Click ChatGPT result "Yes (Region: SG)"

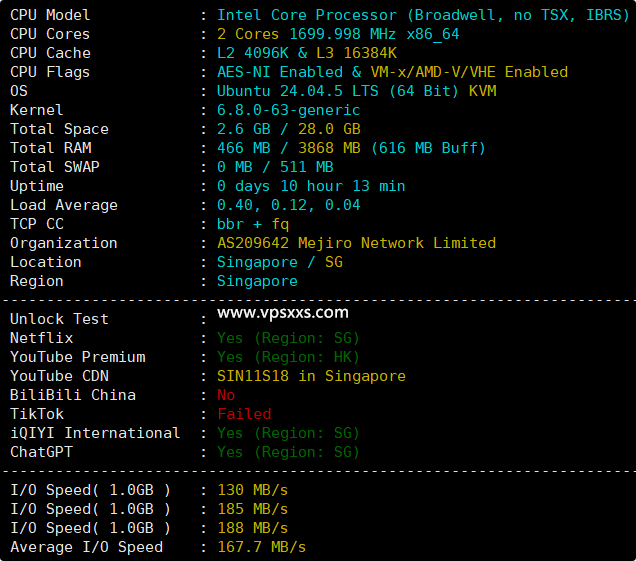coord(288,452)
